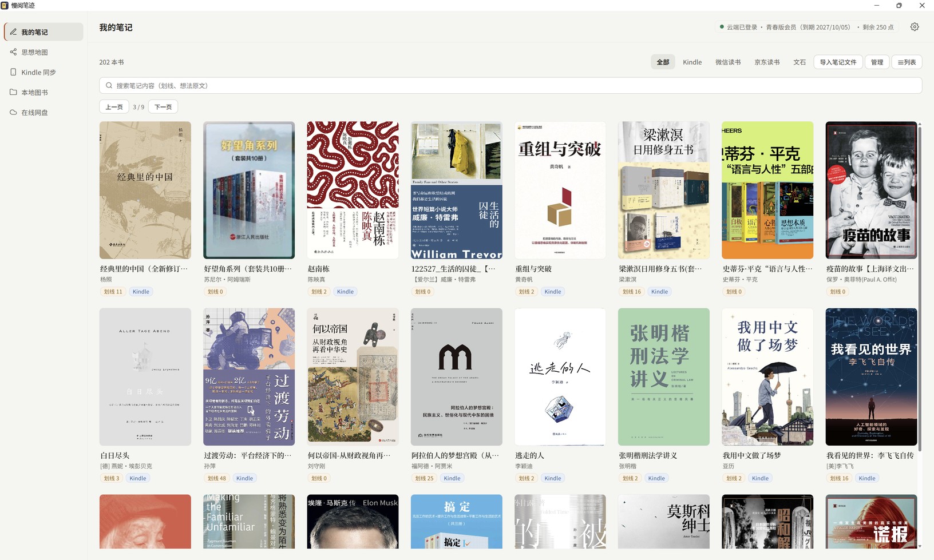
Task: Click the green cloud login status dot
Action: 722,27
